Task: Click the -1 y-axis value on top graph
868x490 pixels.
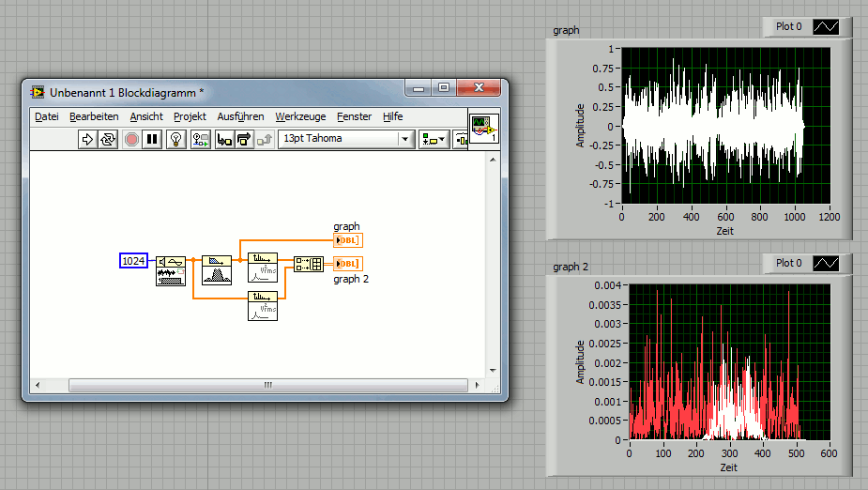Action: pos(609,204)
